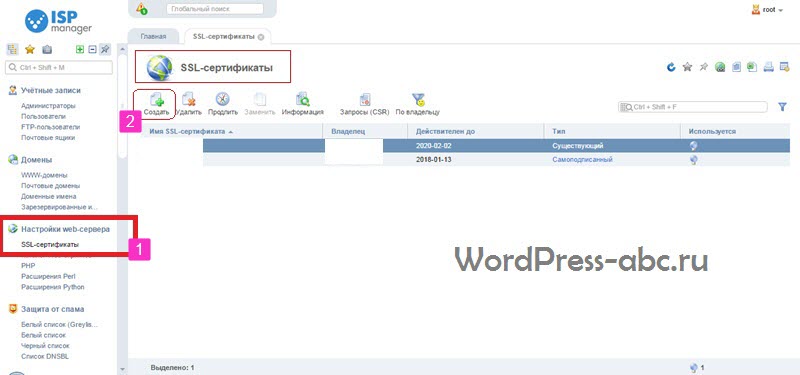Click the Глобальный поиск search field

coord(215,9)
